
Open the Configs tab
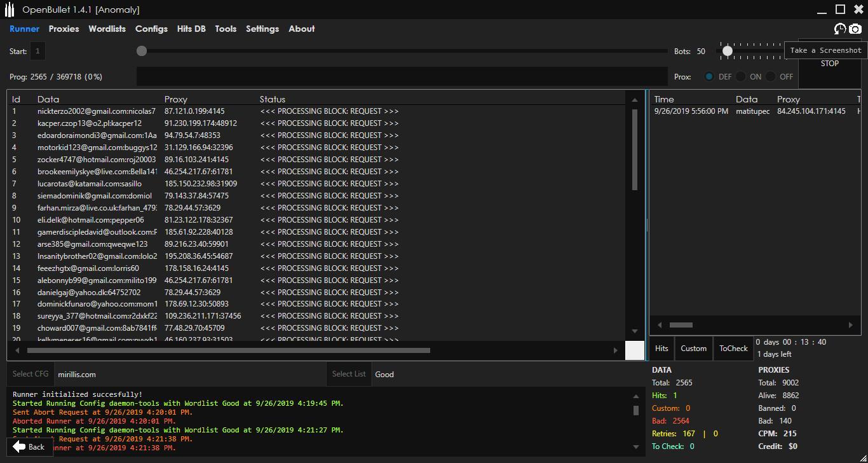(151, 29)
